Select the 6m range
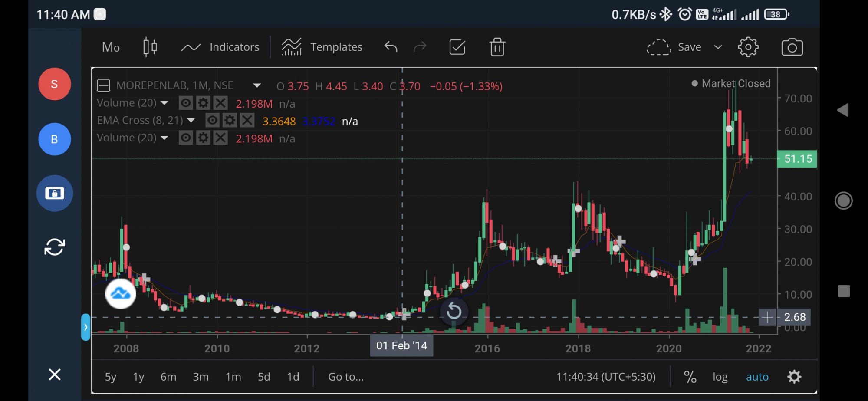Viewport: 868px width, 401px height. click(x=168, y=377)
